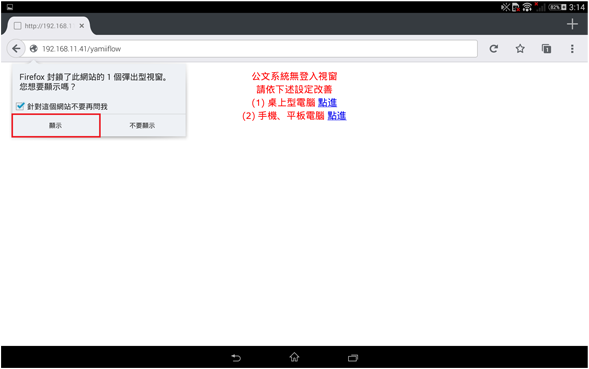Add a new tab with plus icon
The image size is (589, 369).
572,24
